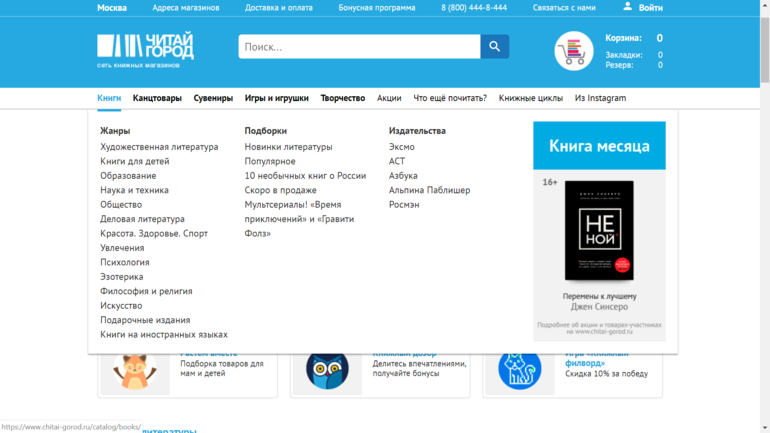770x433 pixels.
Task: Click into the Поиск search field
Action: (359, 47)
